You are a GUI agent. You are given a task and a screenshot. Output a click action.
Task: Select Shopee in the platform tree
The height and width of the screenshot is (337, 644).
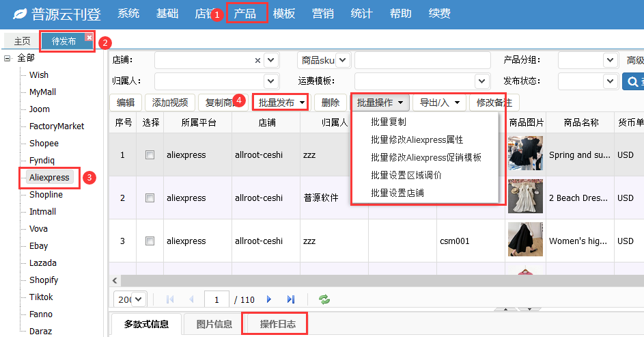coord(44,144)
